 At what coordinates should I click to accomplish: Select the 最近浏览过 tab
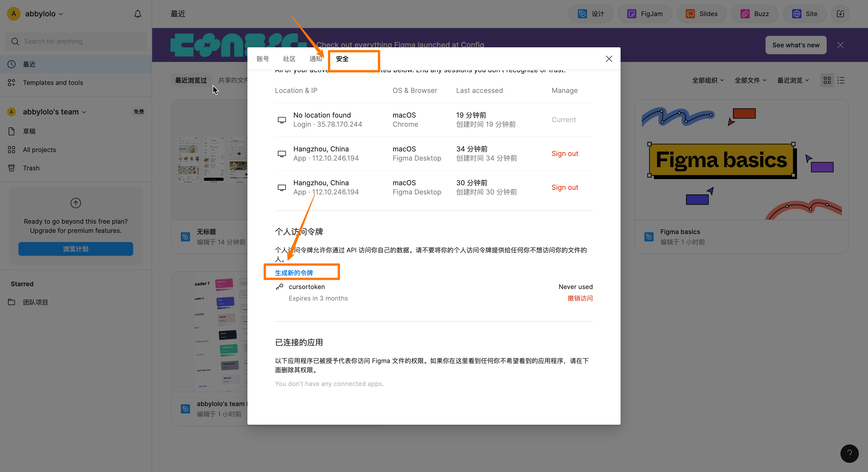click(191, 80)
